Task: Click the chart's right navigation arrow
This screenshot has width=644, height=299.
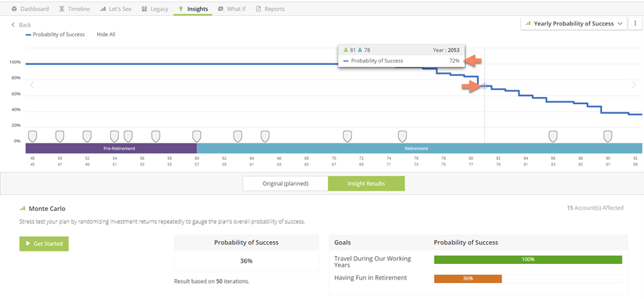Action: [634, 85]
